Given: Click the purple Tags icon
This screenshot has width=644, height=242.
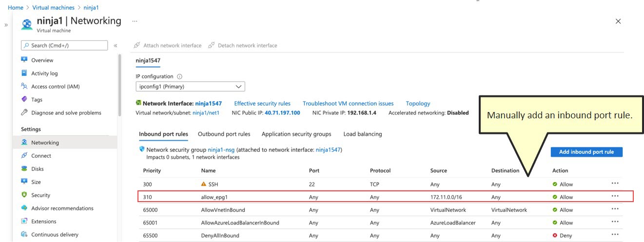Looking at the screenshot, I should coord(24,99).
